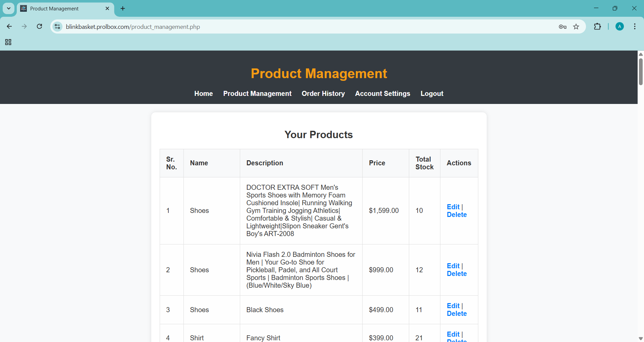This screenshot has width=644, height=342.
Task: Edit the first Shoes product
Action: click(453, 207)
